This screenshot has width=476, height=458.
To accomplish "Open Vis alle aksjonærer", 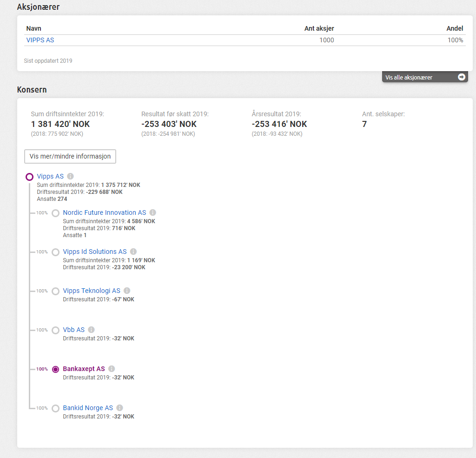I will (425, 77).
